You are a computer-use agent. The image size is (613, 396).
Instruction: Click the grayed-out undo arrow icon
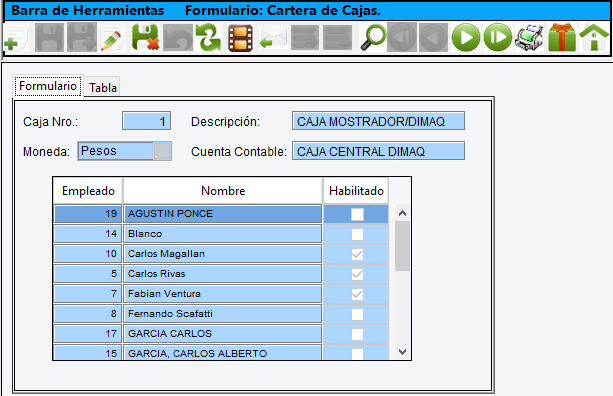pyautogui.click(x=178, y=38)
